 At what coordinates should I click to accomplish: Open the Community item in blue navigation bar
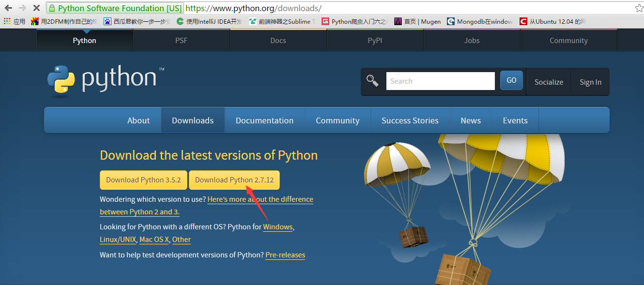[x=337, y=120]
